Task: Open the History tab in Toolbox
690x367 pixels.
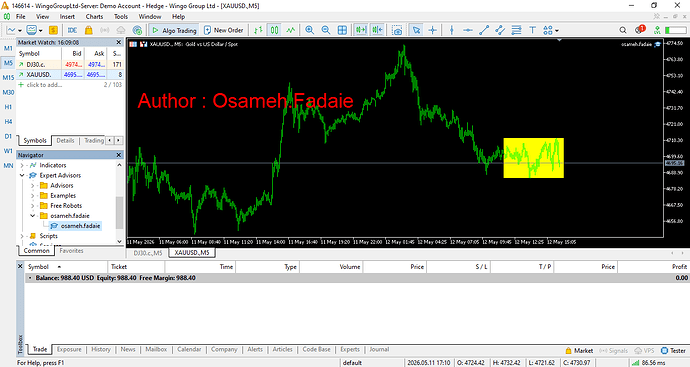Action: click(x=101, y=349)
